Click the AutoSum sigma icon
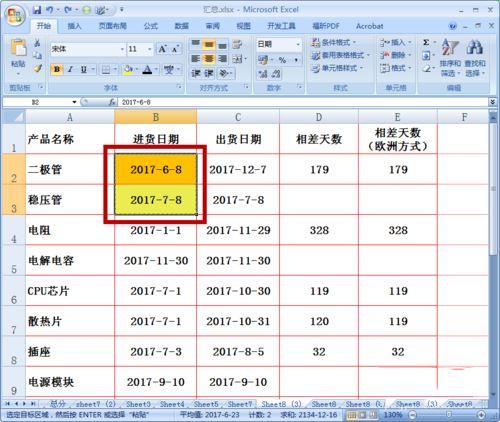The image size is (500, 422). tap(426, 42)
